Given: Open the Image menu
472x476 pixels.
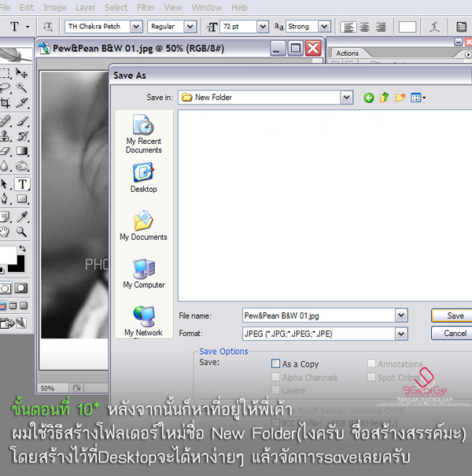Looking at the screenshot, I should pyautogui.click(x=54, y=7).
